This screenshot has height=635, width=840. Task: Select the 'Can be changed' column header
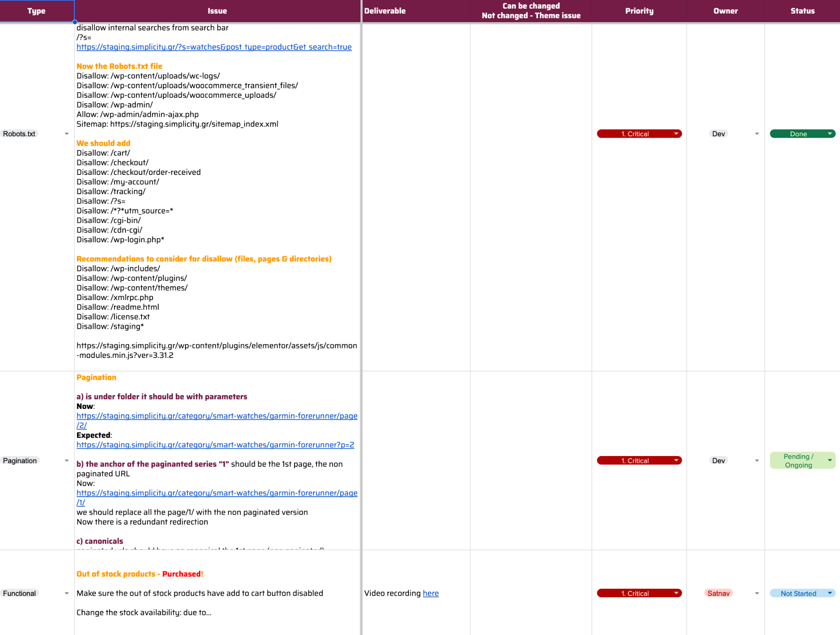(x=531, y=11)
